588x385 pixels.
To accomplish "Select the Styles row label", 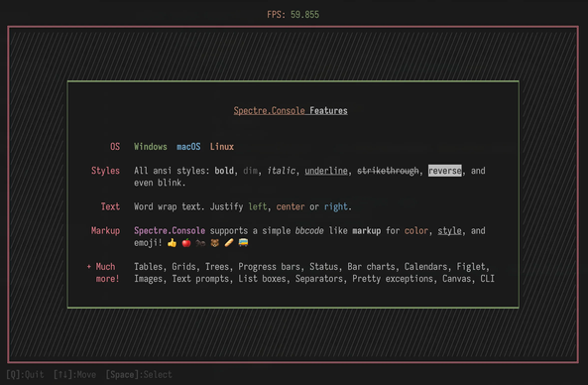I will tap(105, 171).
